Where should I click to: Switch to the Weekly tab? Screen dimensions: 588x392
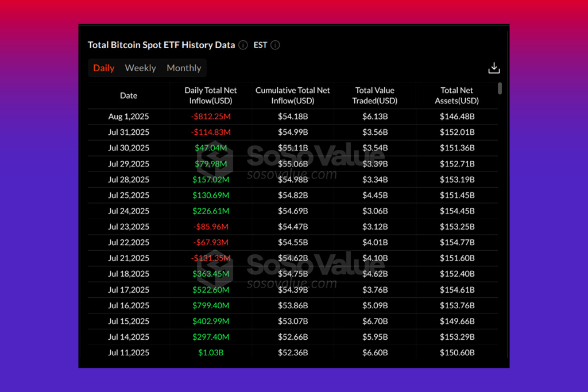[140, 68]
